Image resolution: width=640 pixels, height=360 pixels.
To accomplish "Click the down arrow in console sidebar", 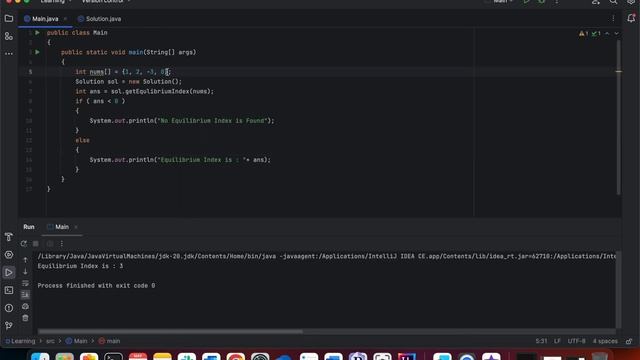I will [x=25, y=271].
